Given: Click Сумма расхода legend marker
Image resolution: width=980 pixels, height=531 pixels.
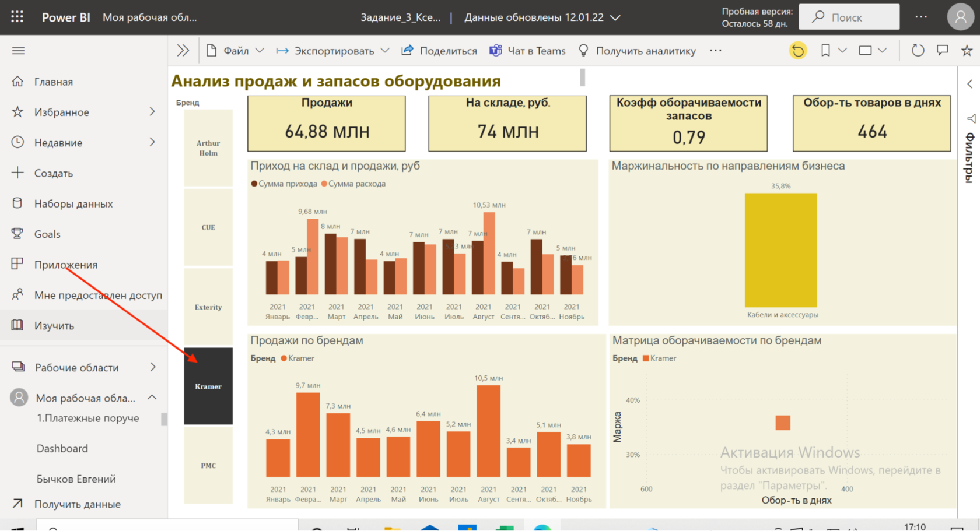Looking at the screenshot, I should click(x=324, y=184).
